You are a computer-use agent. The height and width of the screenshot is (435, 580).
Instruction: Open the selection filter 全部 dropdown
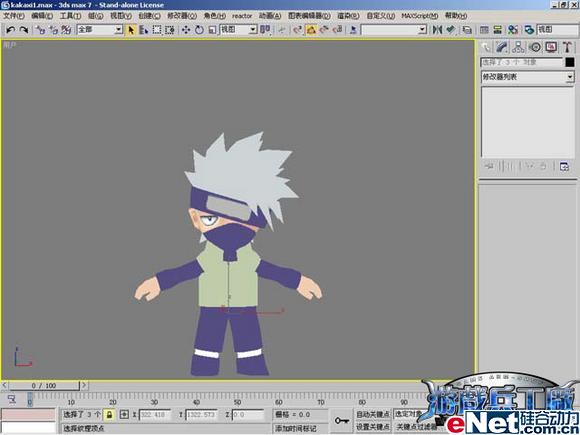[x=100, y=30]
